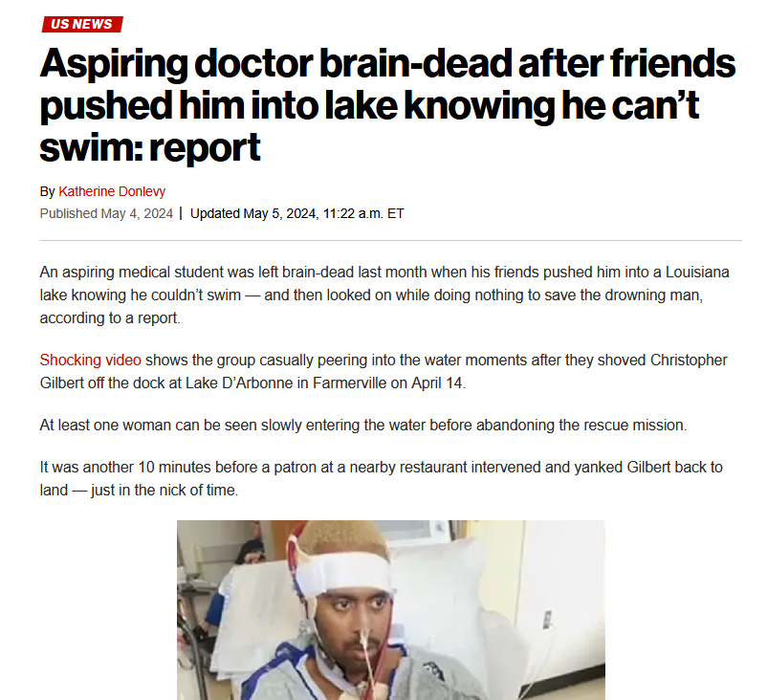Click the 'Aspiring doctor brain-dead' headline
Viewport: 767px width, 700px height.
387,105
